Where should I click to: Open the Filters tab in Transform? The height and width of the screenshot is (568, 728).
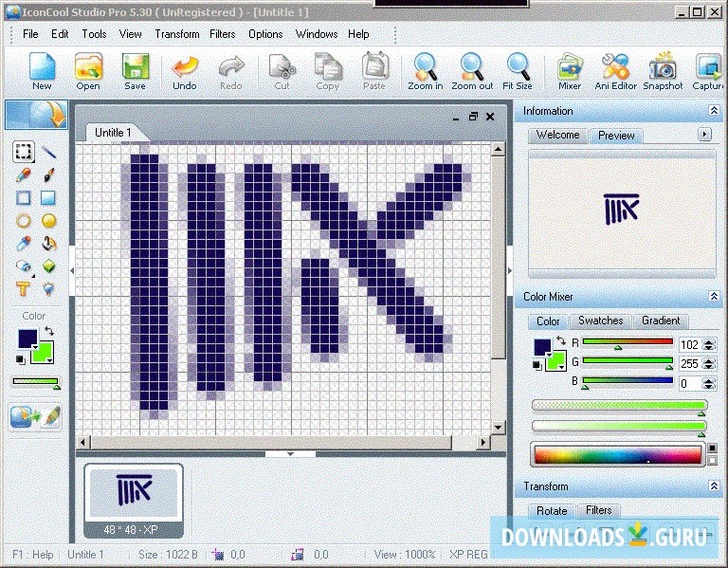click(x=598, y=510)
